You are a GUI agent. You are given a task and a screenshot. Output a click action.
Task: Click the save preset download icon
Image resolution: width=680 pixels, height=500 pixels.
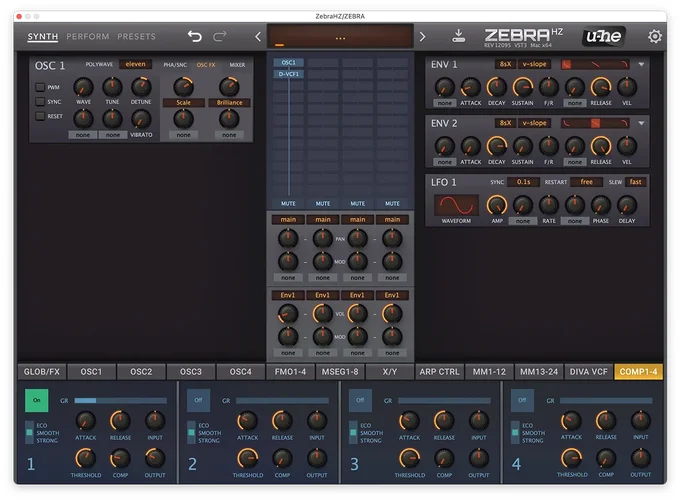point(459,37)
